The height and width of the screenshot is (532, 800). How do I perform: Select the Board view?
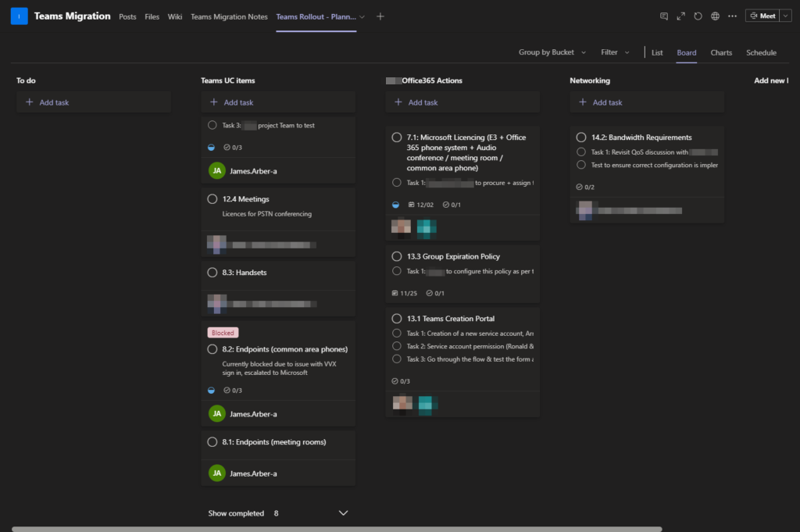[x=686, y=52]
